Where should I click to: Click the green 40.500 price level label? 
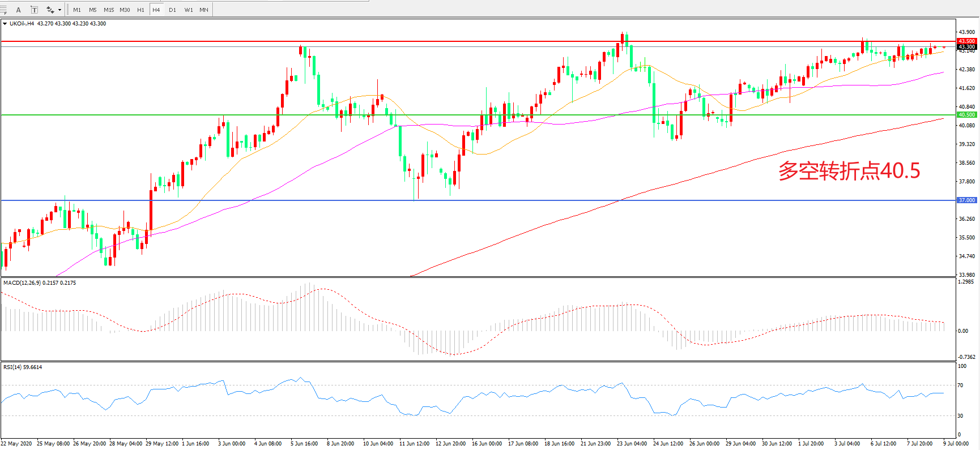point(966,115)
